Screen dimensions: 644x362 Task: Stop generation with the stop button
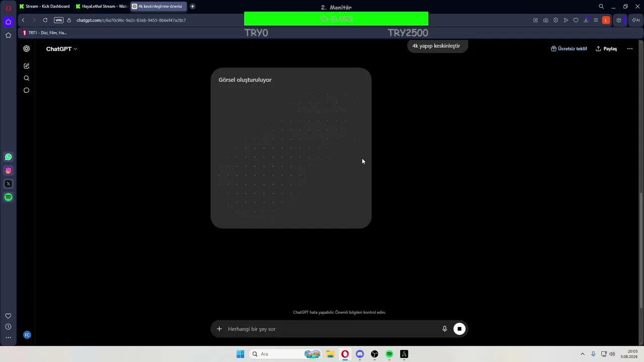[459, 329]
